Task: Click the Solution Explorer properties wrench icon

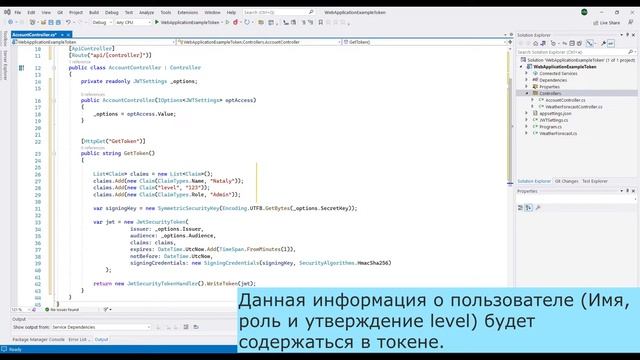Action: tap(603, 43)
